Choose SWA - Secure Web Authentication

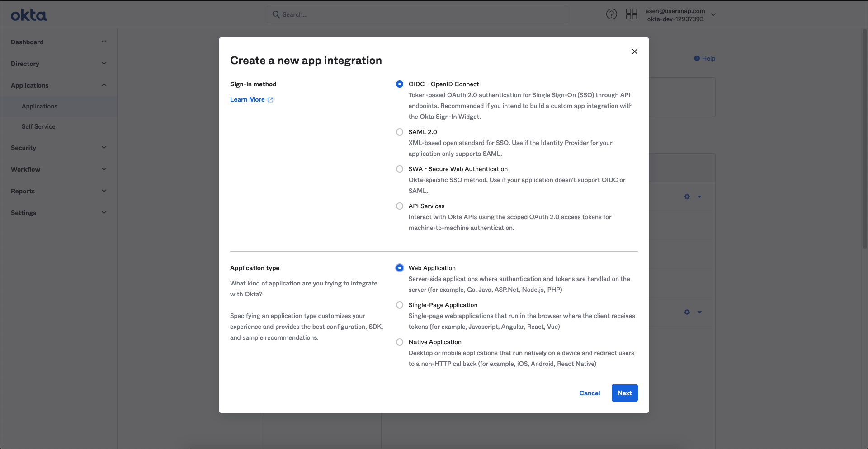(x=400, y=169)
